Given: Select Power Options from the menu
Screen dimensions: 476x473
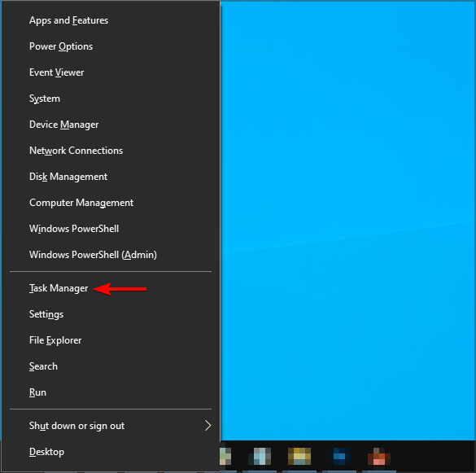Looking at the screenshot, I should (111, 46).
